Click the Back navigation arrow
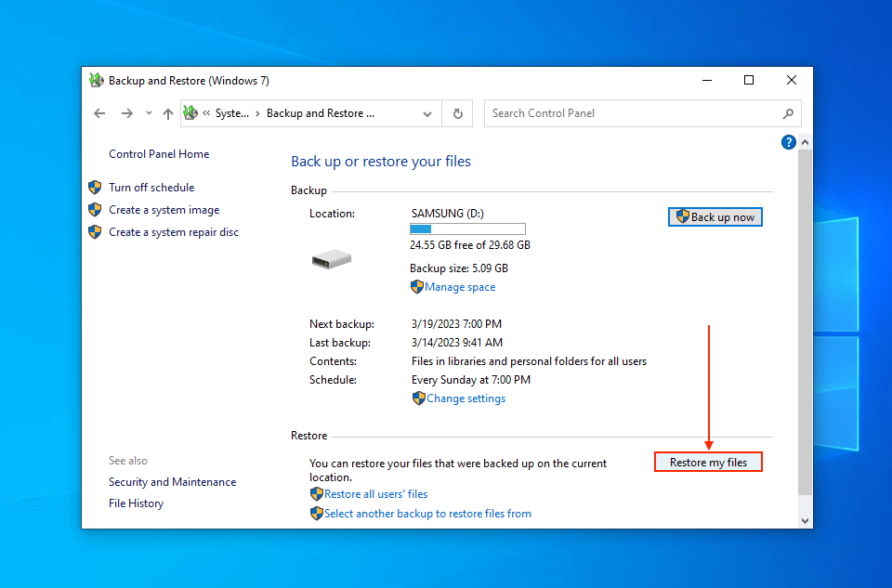Image resolution: width=892 pixels, height=588 pixels. pyautogui.click(x=100, y=113)
